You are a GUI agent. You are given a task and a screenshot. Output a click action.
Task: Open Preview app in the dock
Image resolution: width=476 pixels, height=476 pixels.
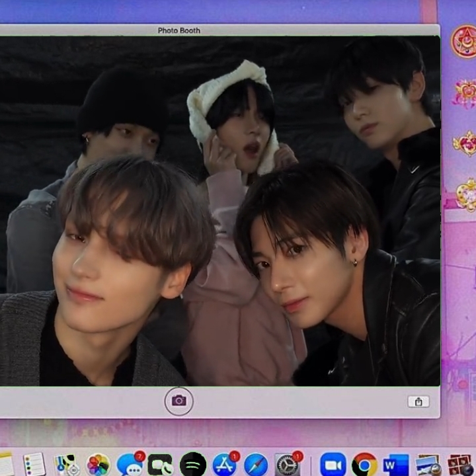[x=428, y=464]
